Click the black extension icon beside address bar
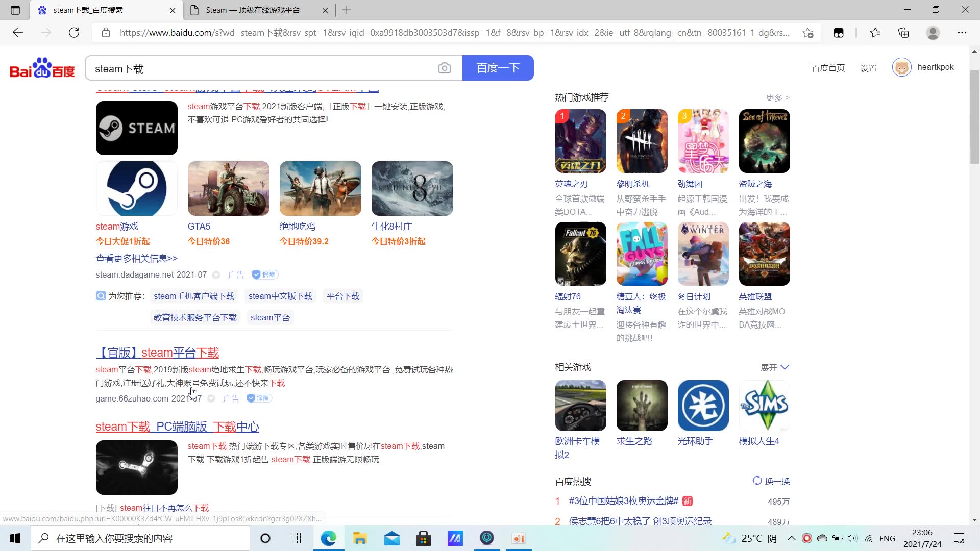Image resolution: width=980 pixels, height=551 pixels. pos(838,33)
